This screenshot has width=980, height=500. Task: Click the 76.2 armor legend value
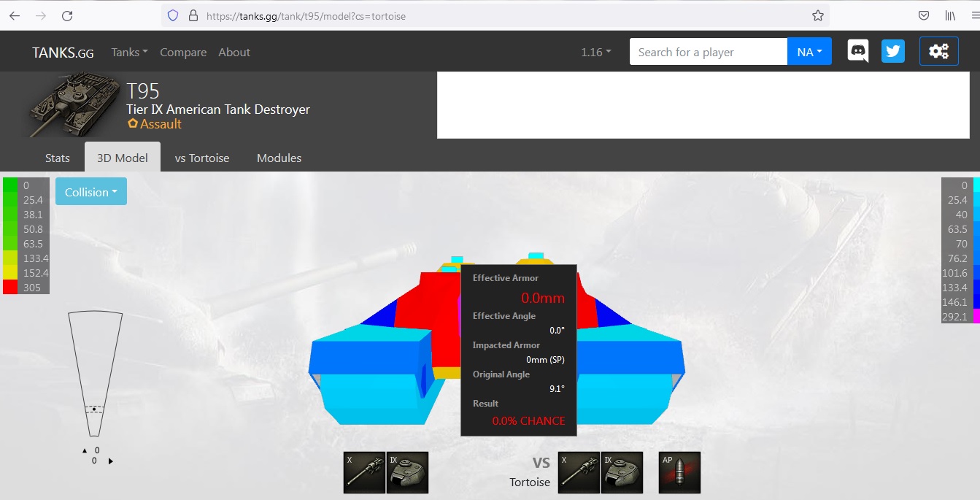coord(957,258)
